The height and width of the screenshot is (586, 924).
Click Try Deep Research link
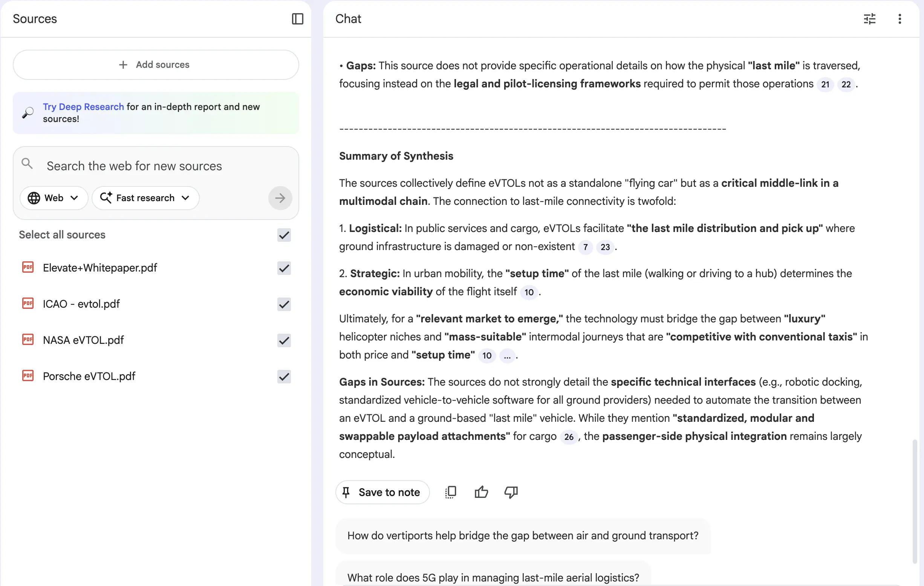pos(83,107)
